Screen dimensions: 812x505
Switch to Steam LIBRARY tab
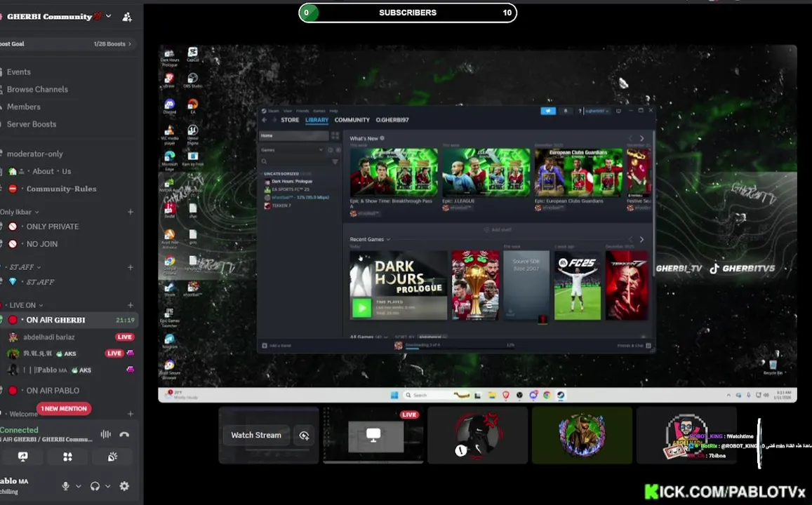click(317, 120)
